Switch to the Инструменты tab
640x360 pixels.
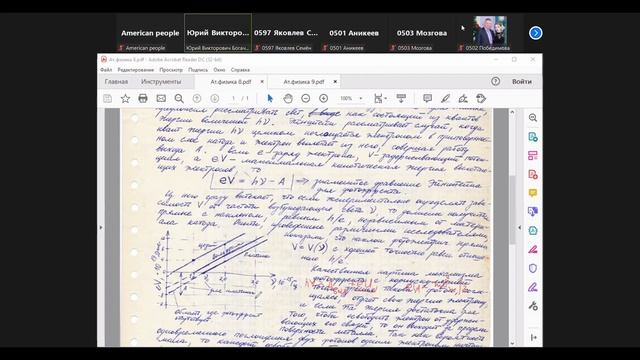coord(161,82)
